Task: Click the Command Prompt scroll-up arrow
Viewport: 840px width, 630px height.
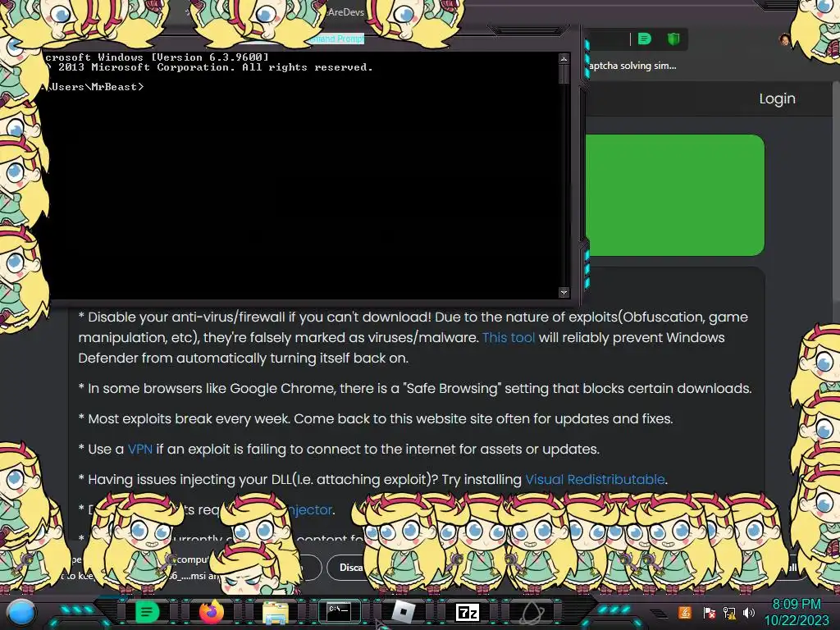Action: [x=564, y=58]
